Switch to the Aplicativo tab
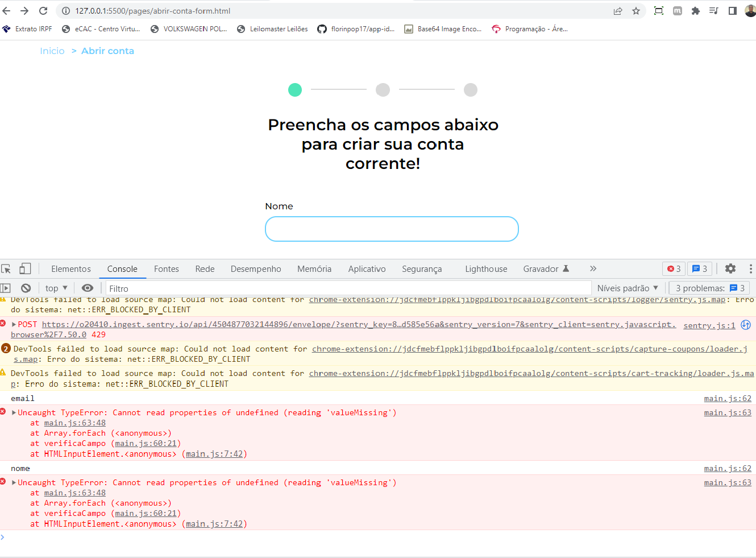The image size is (756, 558). pyautogui.click(x=367, y=269)
